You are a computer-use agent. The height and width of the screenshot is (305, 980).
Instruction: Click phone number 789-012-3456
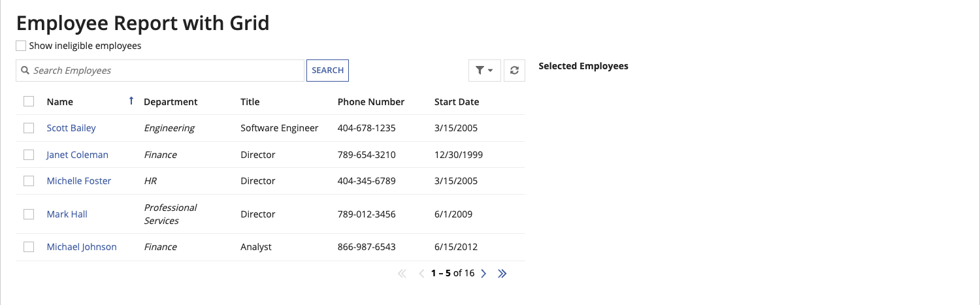(x=367, y=214)
